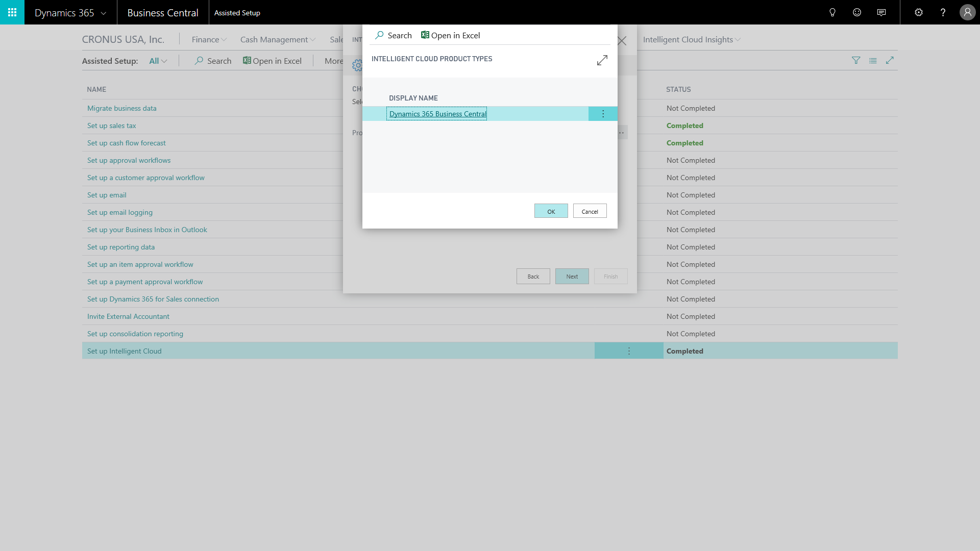Click the Assisted Setup breadcrumb

point(237,13)
